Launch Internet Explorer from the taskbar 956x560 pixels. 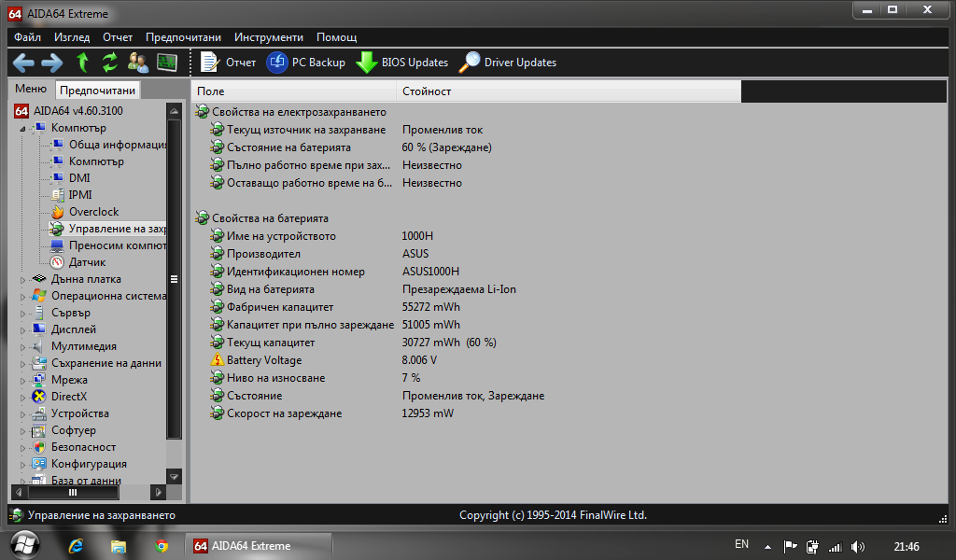point(76,546)
